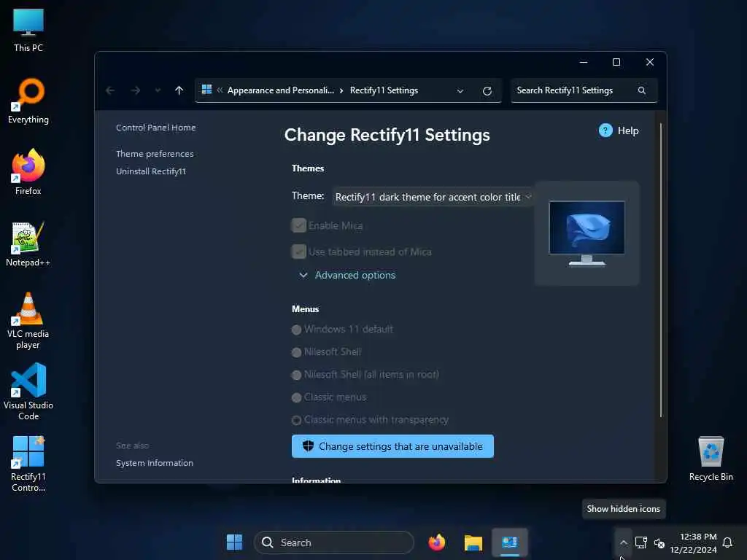The height and width of the screenshot is (560, 747).
Task: Open Notepad++ desktop shortcut
Action: (x=28, y=244)
